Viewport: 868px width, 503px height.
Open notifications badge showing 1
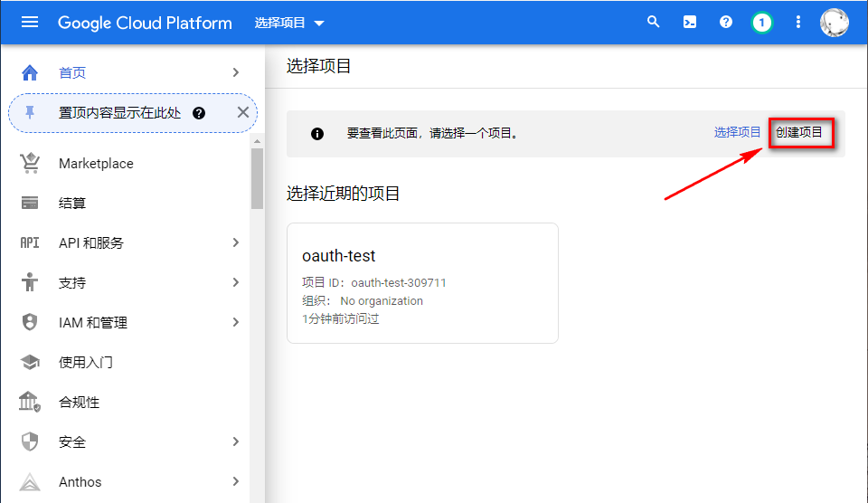pyautogui.click(x=761, y=23)
